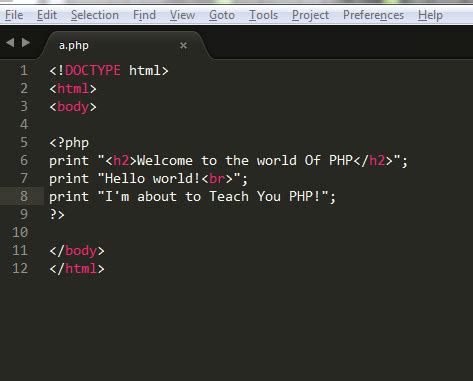Open the Tools menu
This screenshot has height=381, width=473.
click(263, 15)
